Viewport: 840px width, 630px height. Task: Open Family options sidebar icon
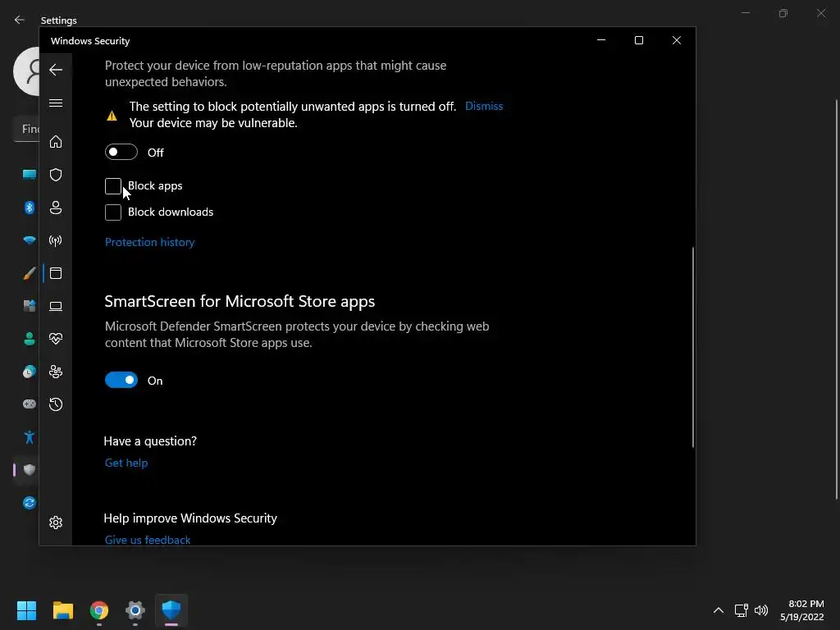coord(56,372)
